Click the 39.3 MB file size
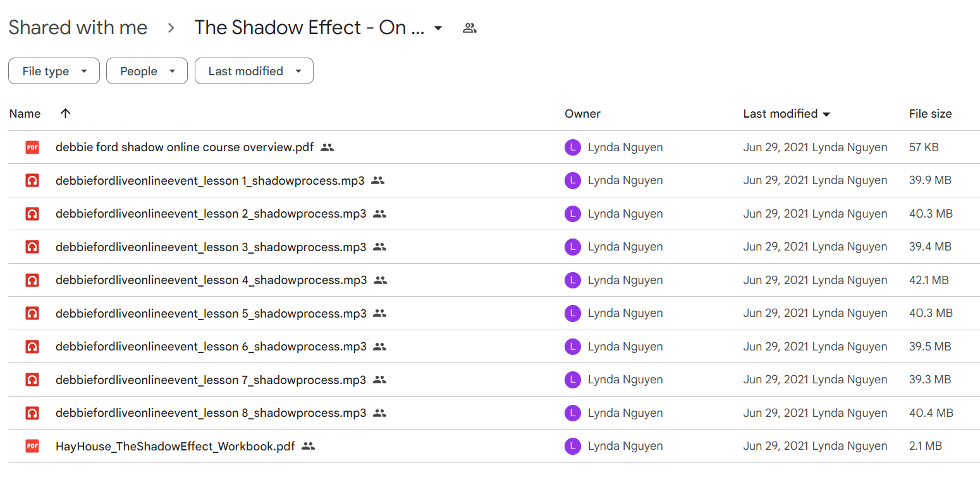The height and width of the screenshot is (489, 980). point(930,380)
